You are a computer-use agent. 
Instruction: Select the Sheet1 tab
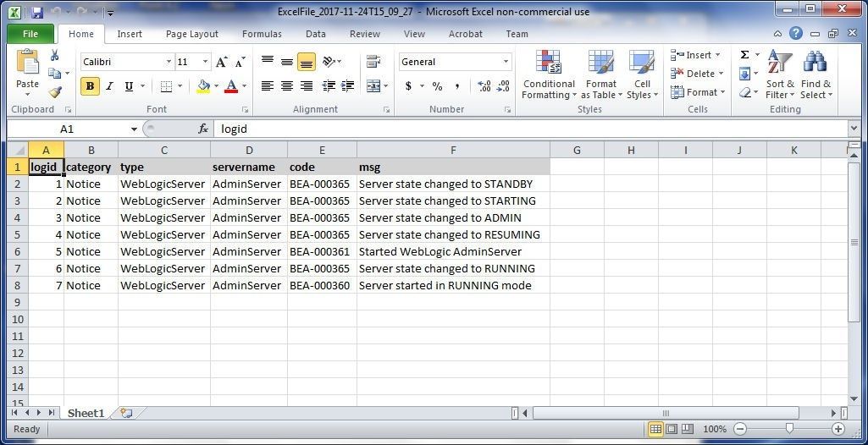tap(86, 413)
